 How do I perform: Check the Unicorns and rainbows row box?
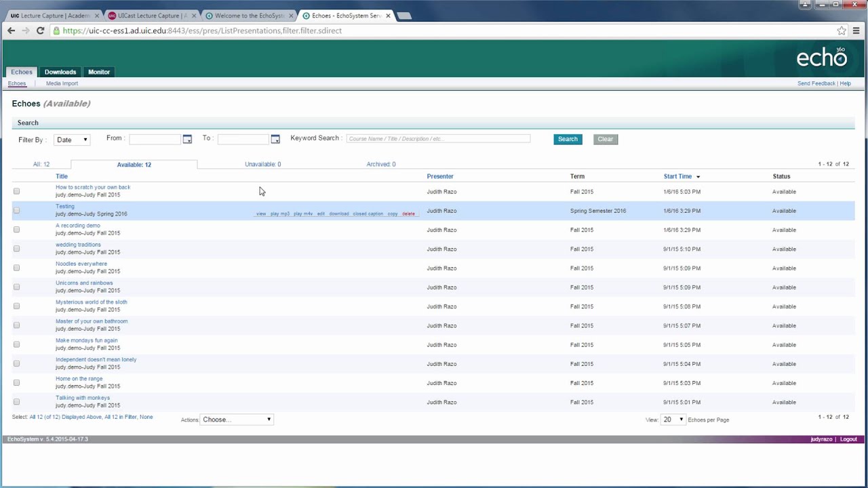17,287
